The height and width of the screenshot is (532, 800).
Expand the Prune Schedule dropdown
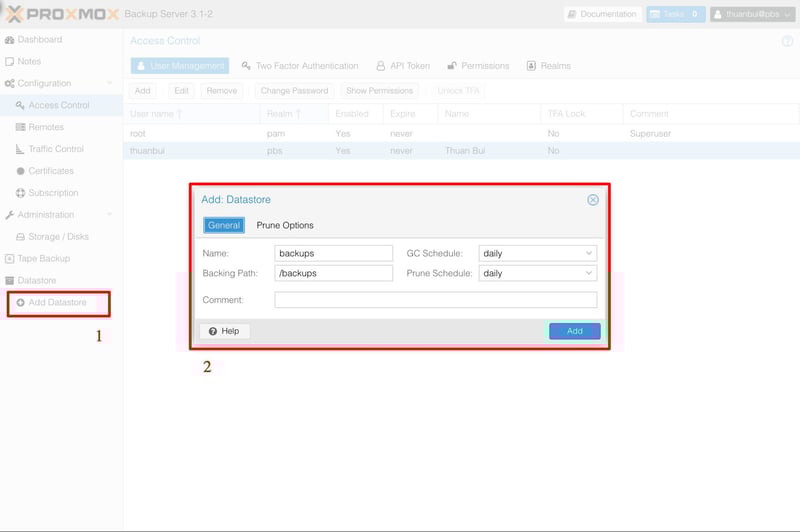(x=588, y=273)
